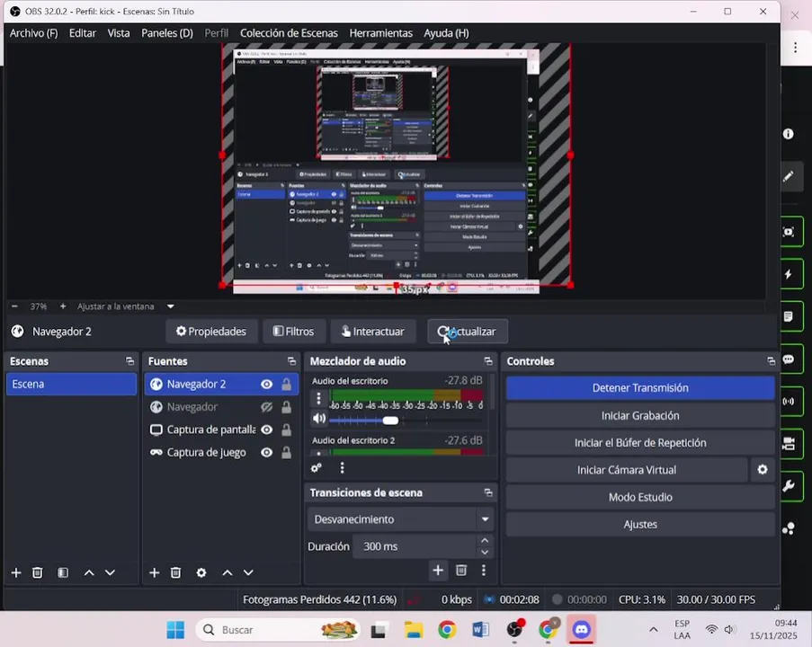This screenshot has height=647, width=812.
Task: Move scene up arrow in Escenas
Action: tap(89, 572)
